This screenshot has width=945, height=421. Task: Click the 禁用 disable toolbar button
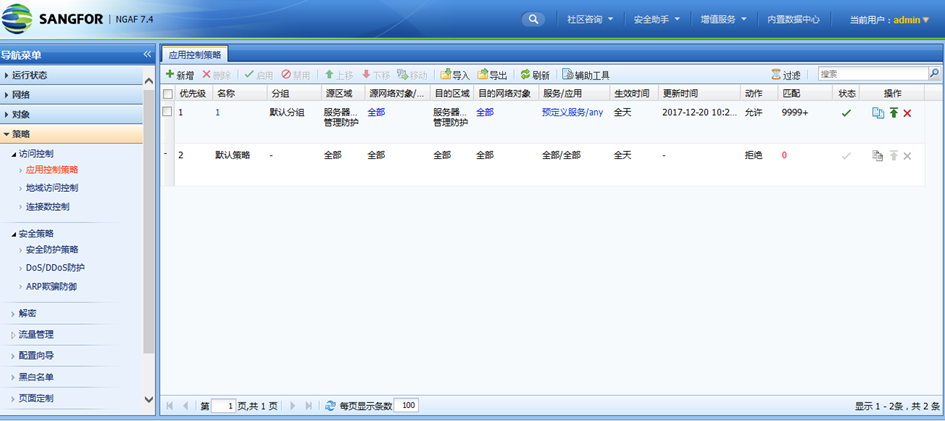(x=296, y=75)
